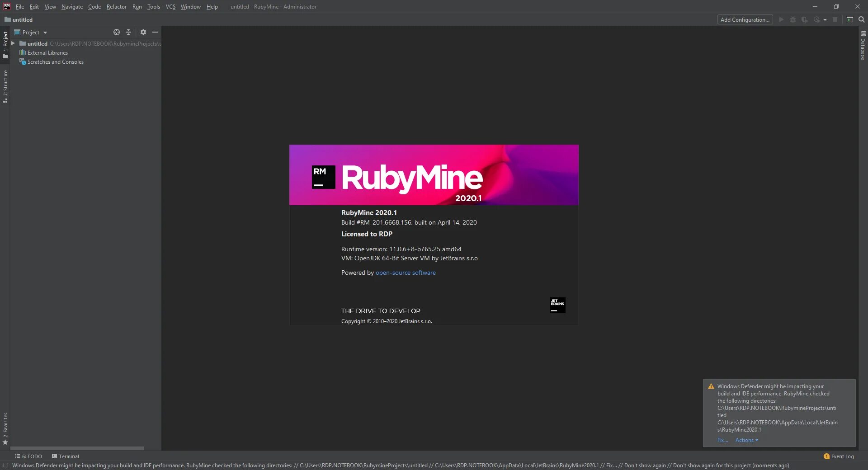
Task: Click Run with Coverage icon
Action: click(804, 19)
